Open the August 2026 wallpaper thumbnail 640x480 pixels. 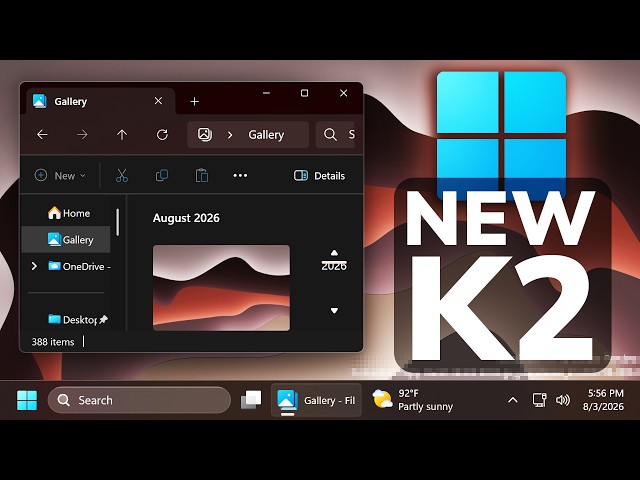[x=221, y=288]
